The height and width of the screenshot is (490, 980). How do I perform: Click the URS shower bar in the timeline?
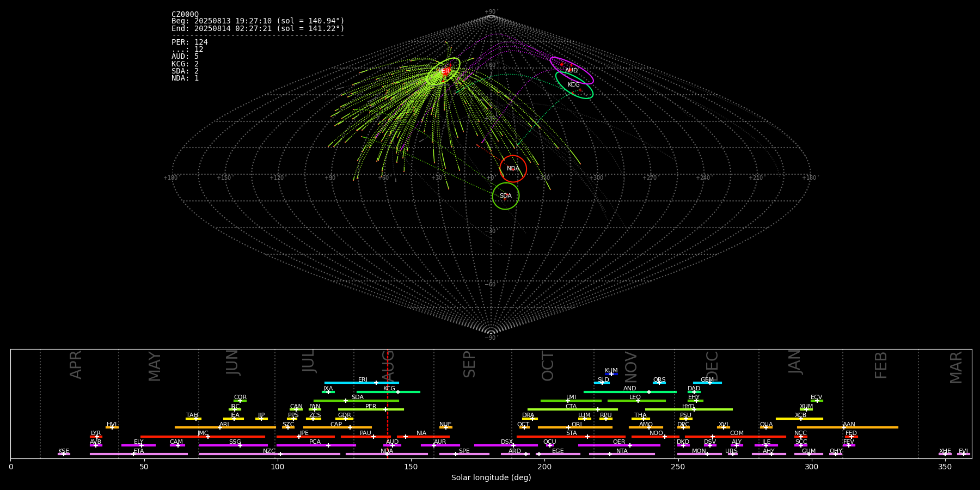tap(732, 454)
